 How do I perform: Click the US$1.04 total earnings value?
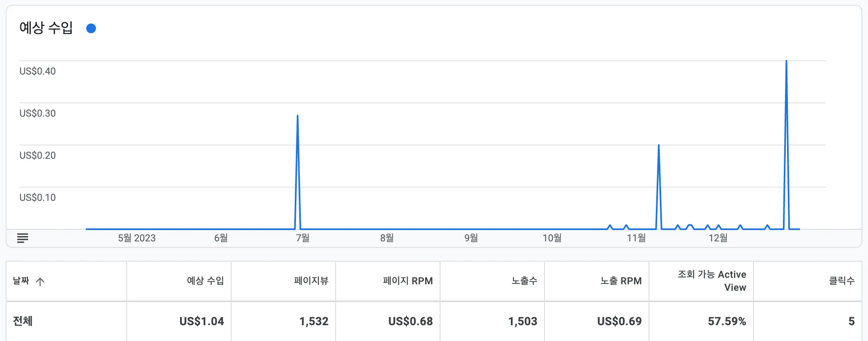tap(201, 321)
